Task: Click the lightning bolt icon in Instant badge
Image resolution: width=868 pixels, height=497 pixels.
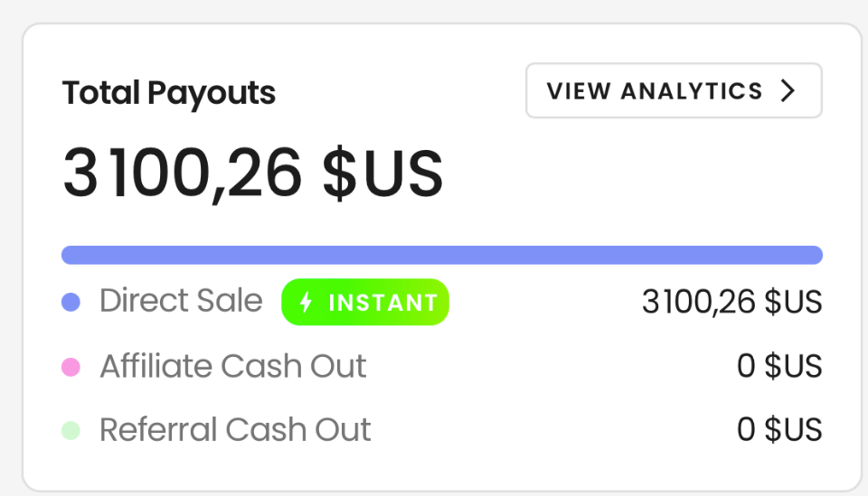Action: coord(306,302)
